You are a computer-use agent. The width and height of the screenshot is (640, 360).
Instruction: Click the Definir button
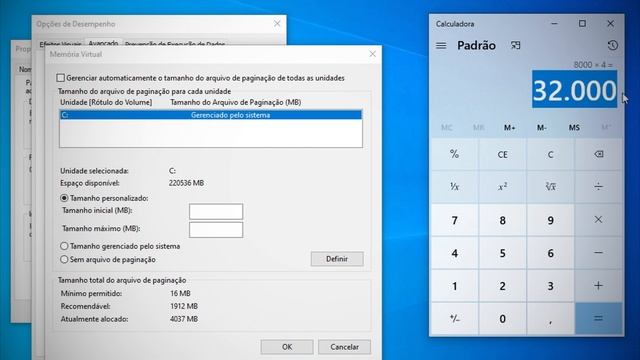337,259
